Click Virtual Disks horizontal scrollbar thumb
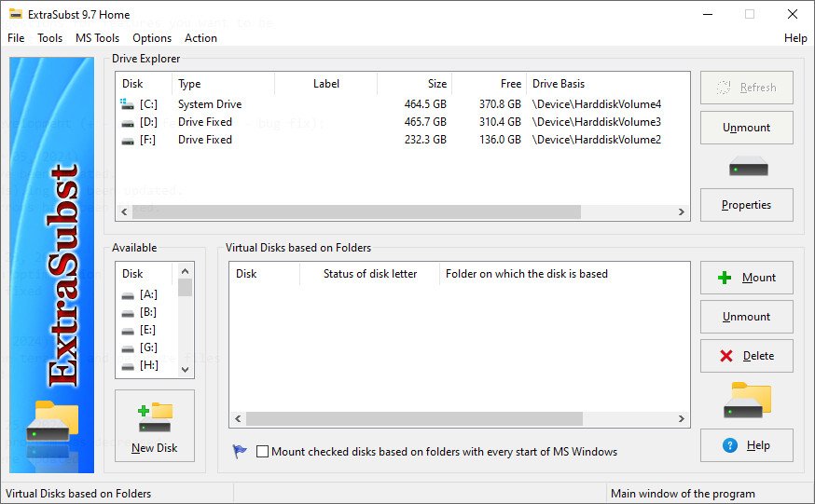This screenshot has height=504, width=815. click(414, 418)
